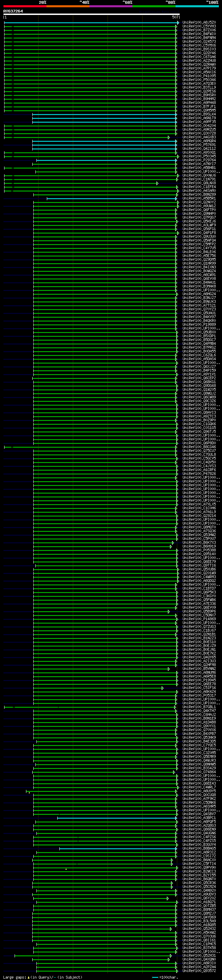222x980 pixels.
Task: Select the UniRef100_Q2RAW0 label
Action: (199, 64)
